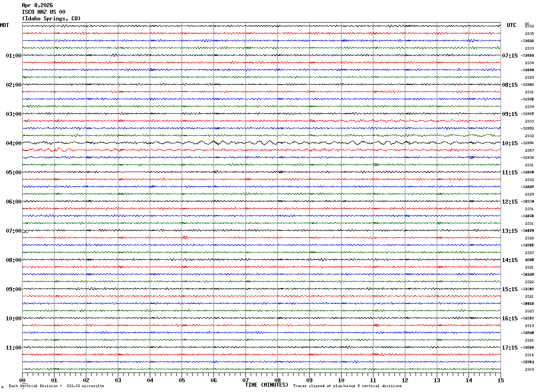The image size is (536, 392).
Task: Click the 09:15 UTC row label
Action: tap(510, 114)
